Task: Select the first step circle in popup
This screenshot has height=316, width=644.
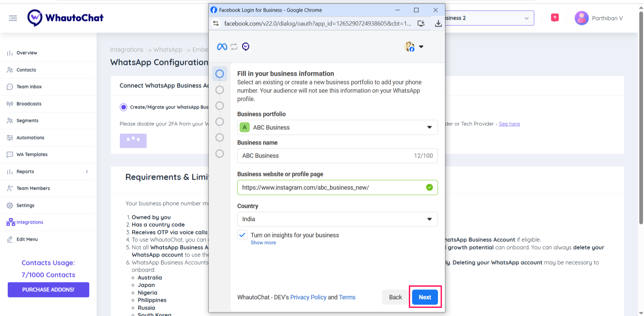Action: click(x=219, y=74)
